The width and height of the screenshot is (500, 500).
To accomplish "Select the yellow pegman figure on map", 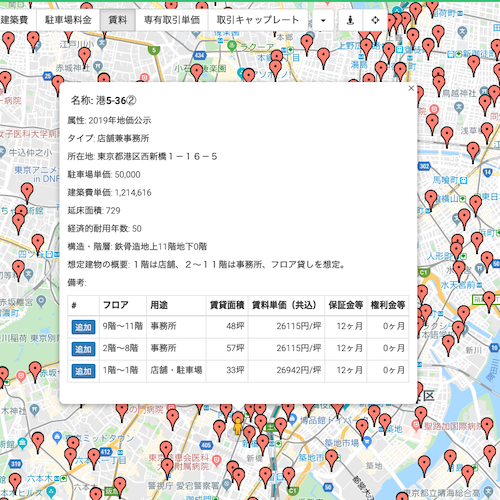I will (238, 427).
